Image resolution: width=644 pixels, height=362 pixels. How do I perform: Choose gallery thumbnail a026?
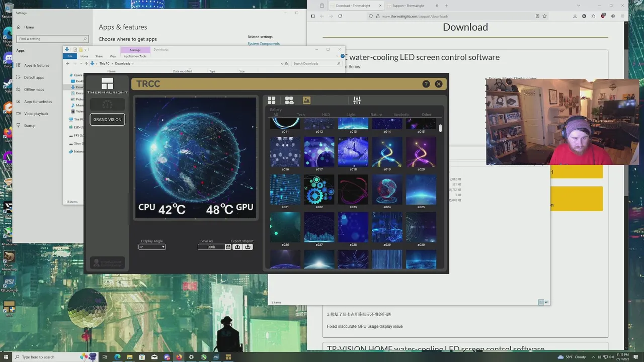(285, 227)
